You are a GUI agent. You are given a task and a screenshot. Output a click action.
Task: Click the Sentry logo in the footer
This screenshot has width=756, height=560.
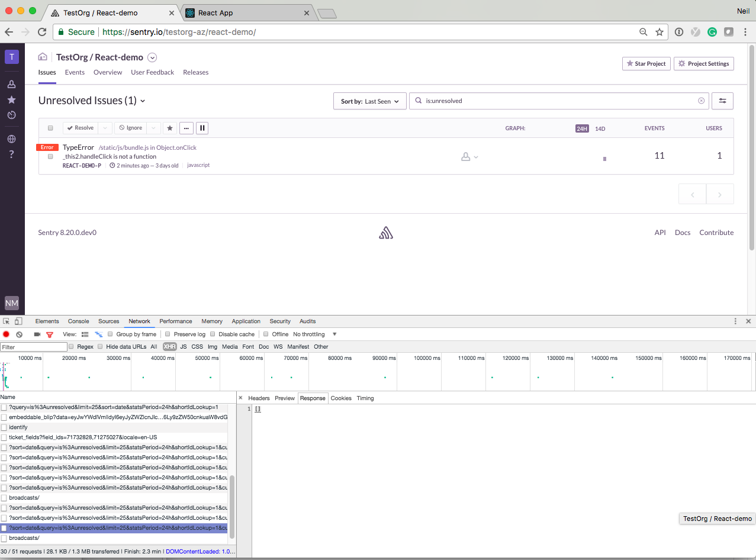386,233
